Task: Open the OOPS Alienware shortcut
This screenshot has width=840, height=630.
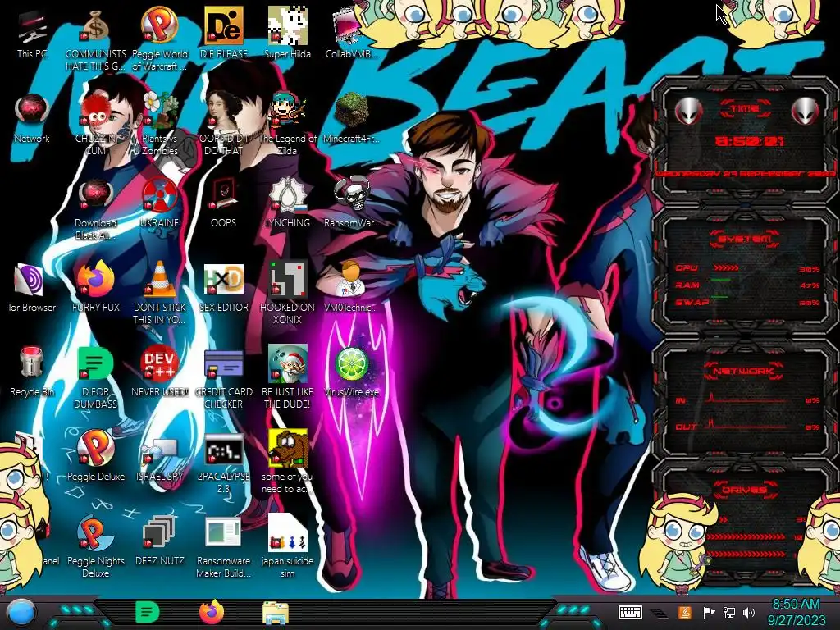Action: point(223,203)
